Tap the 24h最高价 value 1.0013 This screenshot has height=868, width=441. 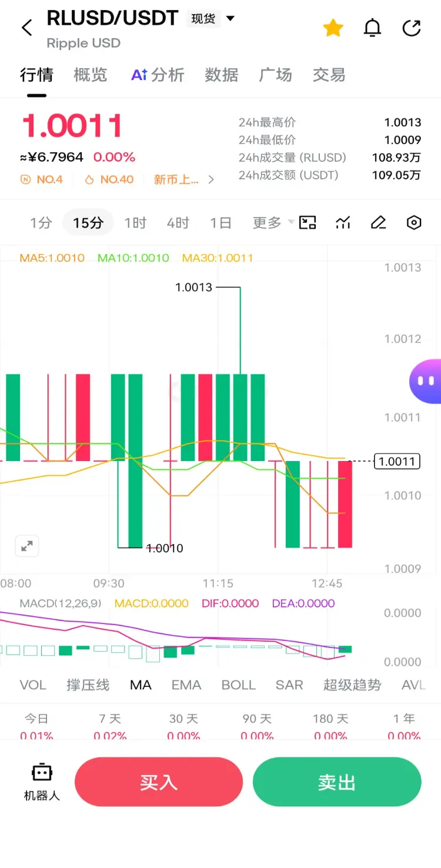coord(403,122)
